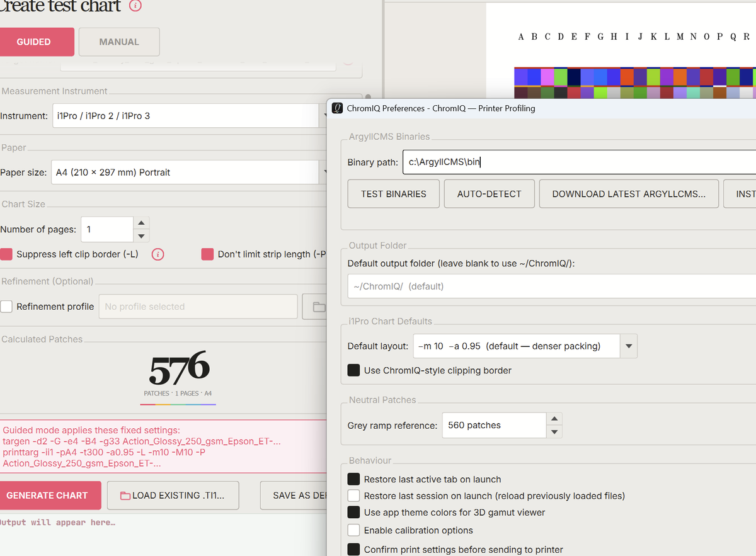Viewport: 756px width, 556px height.
Task: Click the targen command line text
Action: pyautogui.click(x=142, y=441)
